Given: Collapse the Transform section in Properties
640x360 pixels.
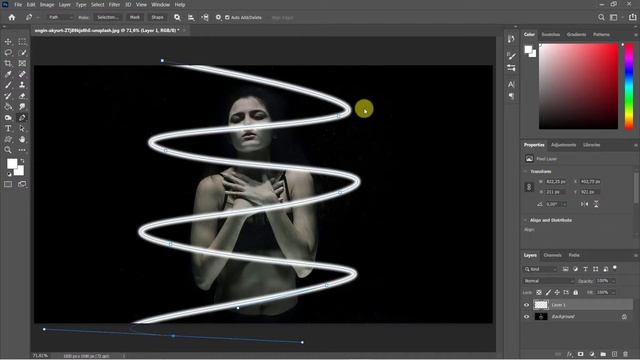Looking at the screenshot, I should coord(526,171).
